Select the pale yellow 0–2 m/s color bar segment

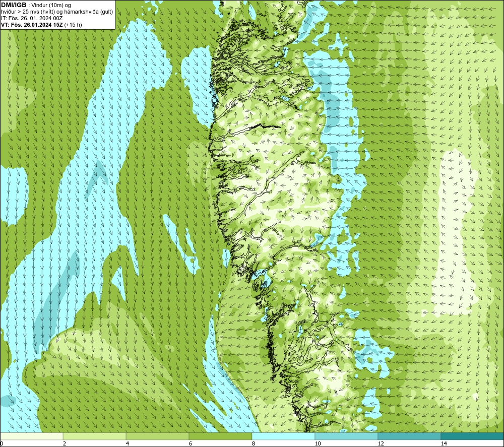click(31, 436)
